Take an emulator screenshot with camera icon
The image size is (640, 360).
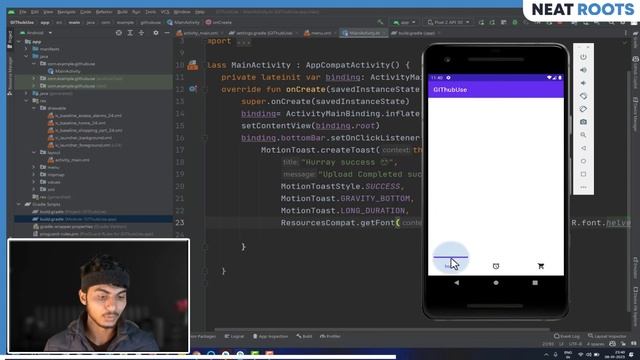(583, 122)
